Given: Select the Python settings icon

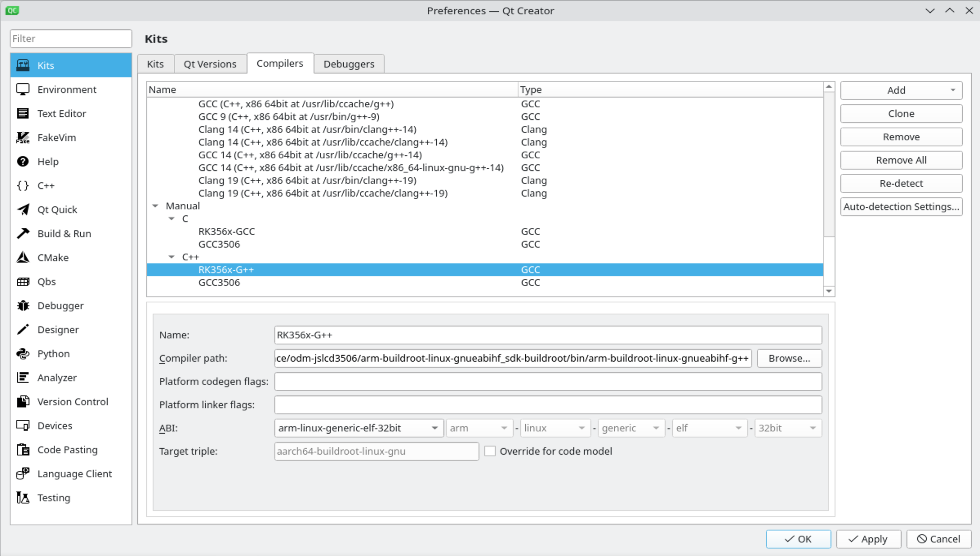Looking at the screenshot, I should click(x=23, y=354).
